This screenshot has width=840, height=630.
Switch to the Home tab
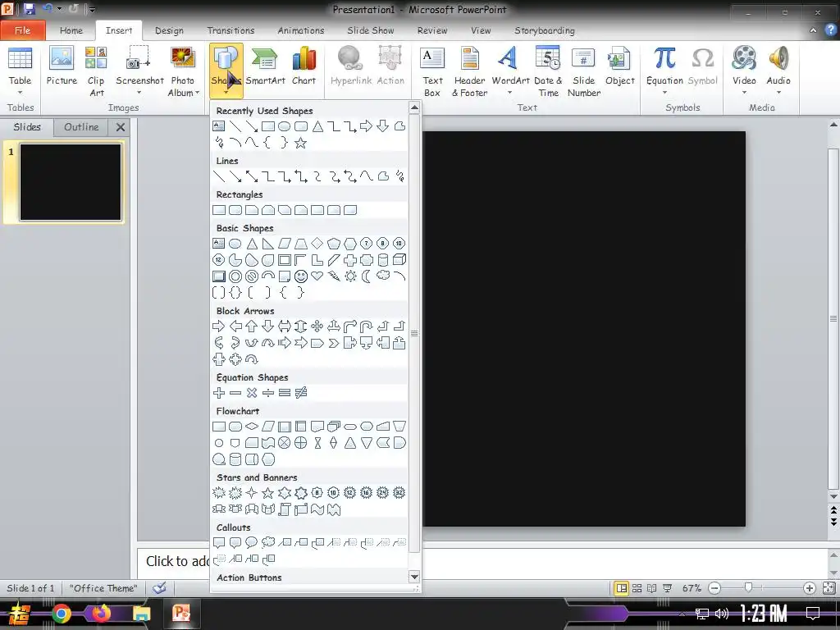[71, 30]
